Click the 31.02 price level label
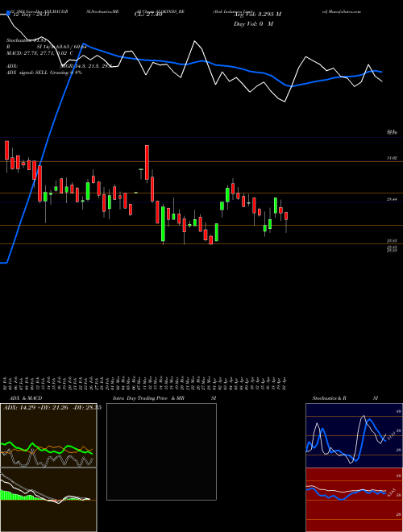Image resolution: width=403 pixels, height=532 pixels. click(392, 158)
